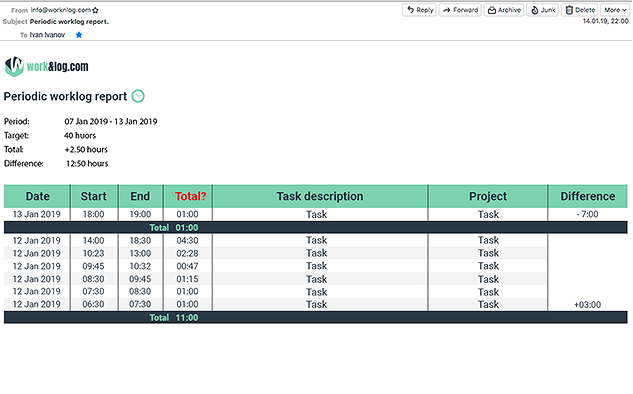This screenshot has height=394, width=633.
Task: Click the Task description column header
Action: pyautogui.click(x=320, y=196)
